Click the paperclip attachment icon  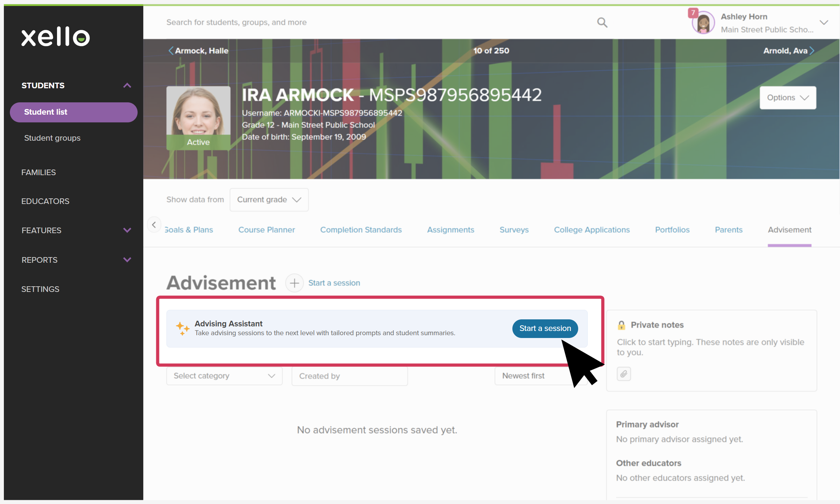[x=624, y=374]
